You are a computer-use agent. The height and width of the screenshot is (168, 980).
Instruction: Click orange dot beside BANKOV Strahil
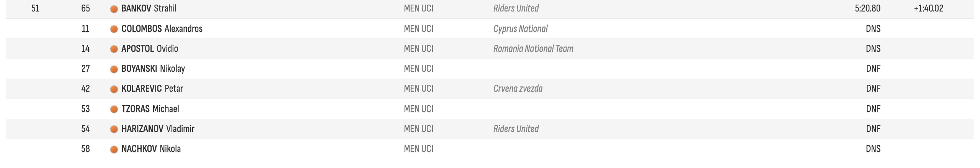(x=114, y=9)
